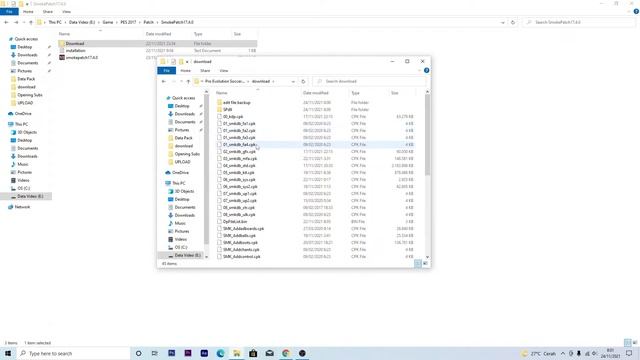Screen dimensions: 640x360
Task: Click PES 2017 breadcrumb in SmokePatch window
Action: [x=128, y=22]
